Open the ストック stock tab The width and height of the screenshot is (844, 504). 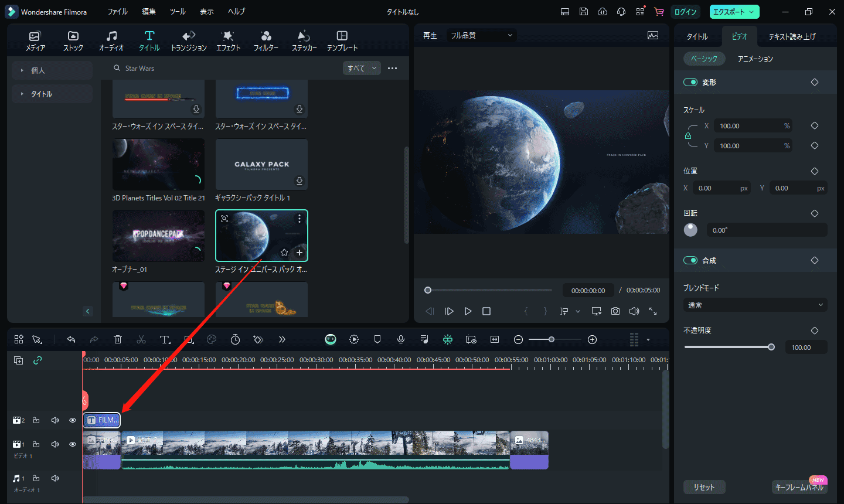[x=73, y=41]
